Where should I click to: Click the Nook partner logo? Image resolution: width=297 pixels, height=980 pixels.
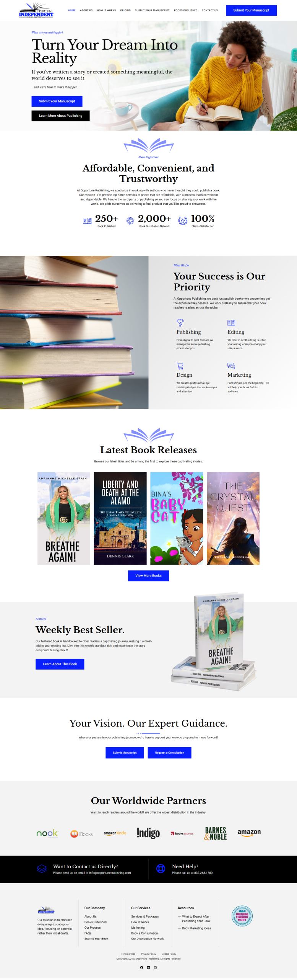[47, 833]
